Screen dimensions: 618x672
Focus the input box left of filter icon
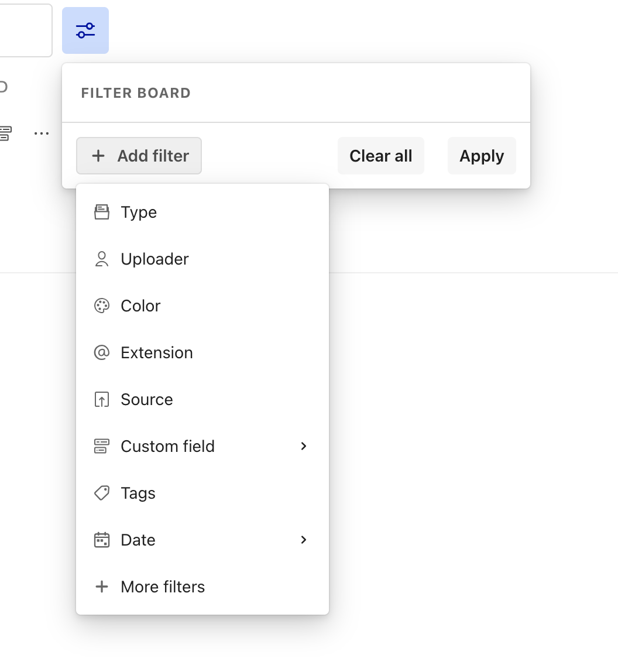(x=25, y=30)
